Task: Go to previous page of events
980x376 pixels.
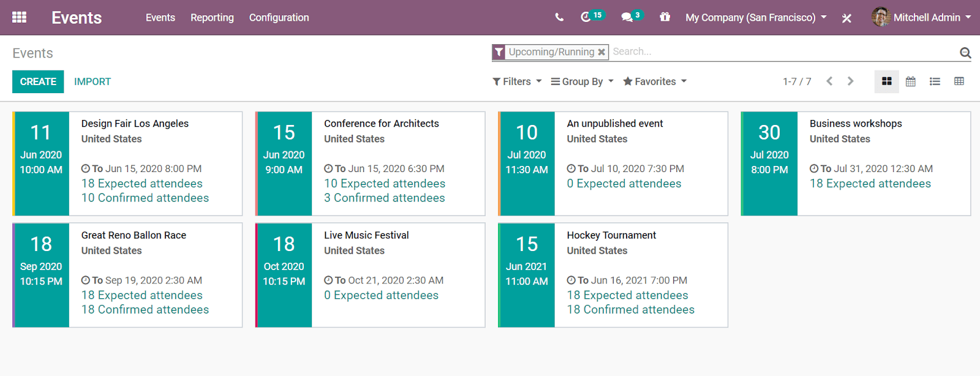Action: pyautogui.click(x=829, y=81)
